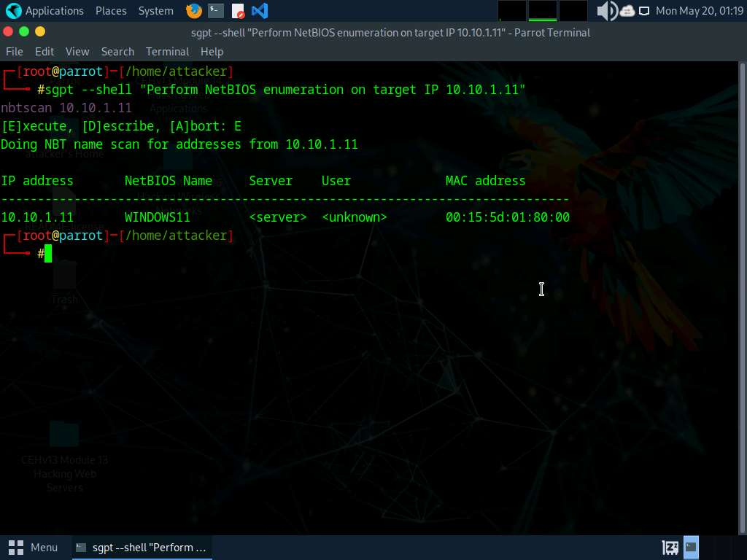Click the red-badged document launcher icon
The height and width of the screenshot is (560, 747).
238,11
